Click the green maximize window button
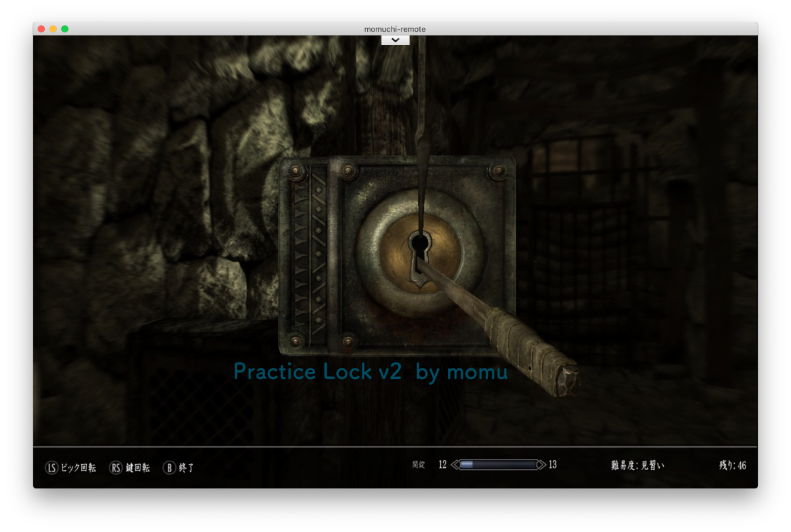 (x=65, y=29)
